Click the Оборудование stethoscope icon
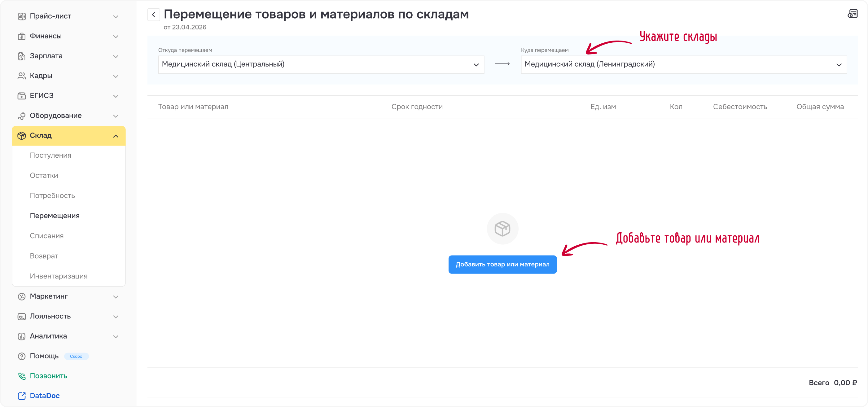 [x=22, y=116]
